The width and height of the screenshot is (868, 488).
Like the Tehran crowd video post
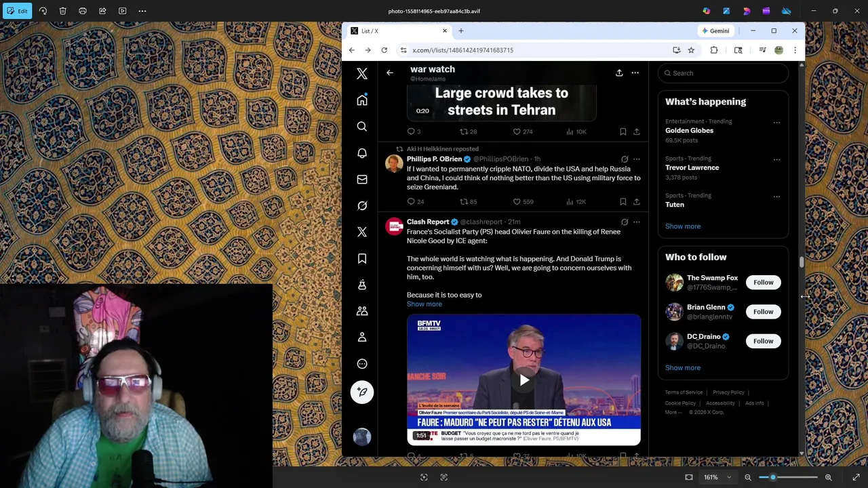click(517, 131)
